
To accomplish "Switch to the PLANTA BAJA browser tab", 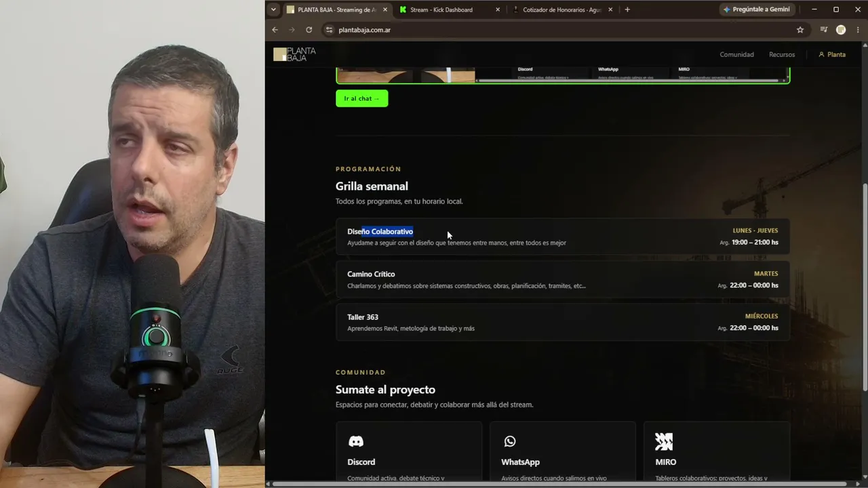I will tap(337, 9).
